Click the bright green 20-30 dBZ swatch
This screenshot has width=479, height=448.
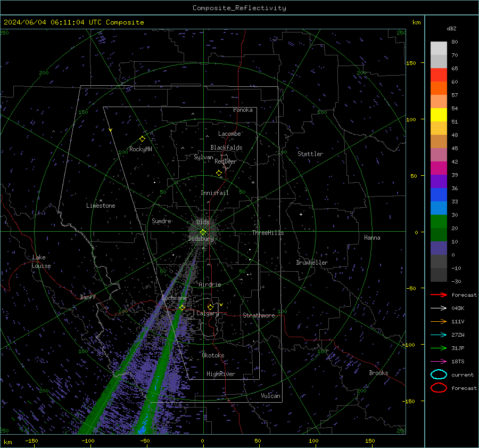click(x=439, y=222)
